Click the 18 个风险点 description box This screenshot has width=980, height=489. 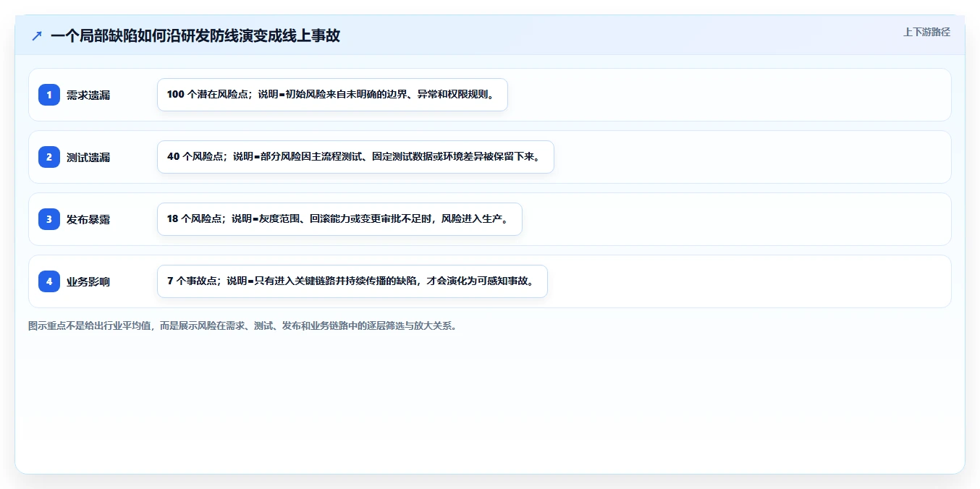339,219
